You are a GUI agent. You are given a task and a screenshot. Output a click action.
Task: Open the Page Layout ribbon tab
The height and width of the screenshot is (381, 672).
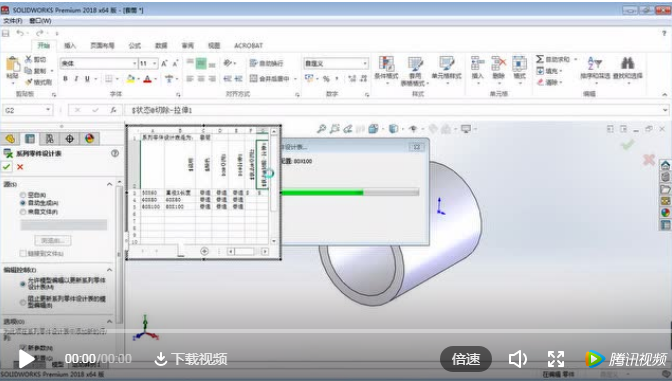tap(102, 45)
